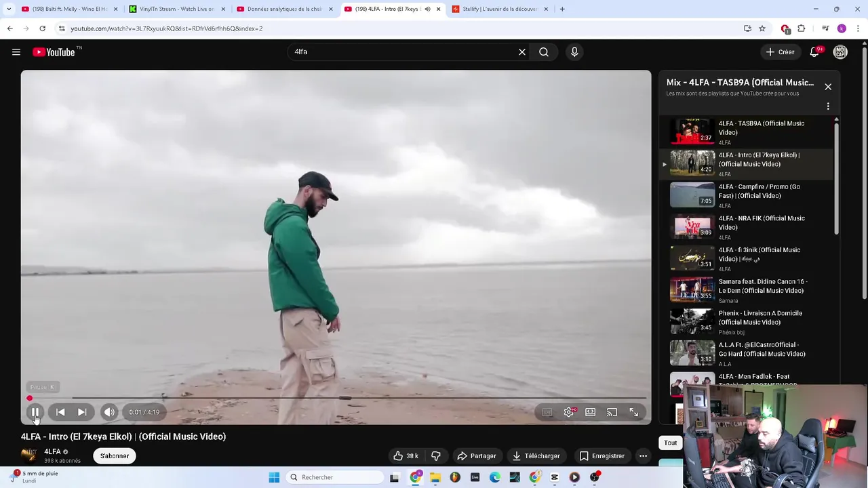Viewport: 868px width, 488px height.
Task: Select 4LFA - Intro (El 7keya Elkol) in mix
Action: click(x=746, y=164)
